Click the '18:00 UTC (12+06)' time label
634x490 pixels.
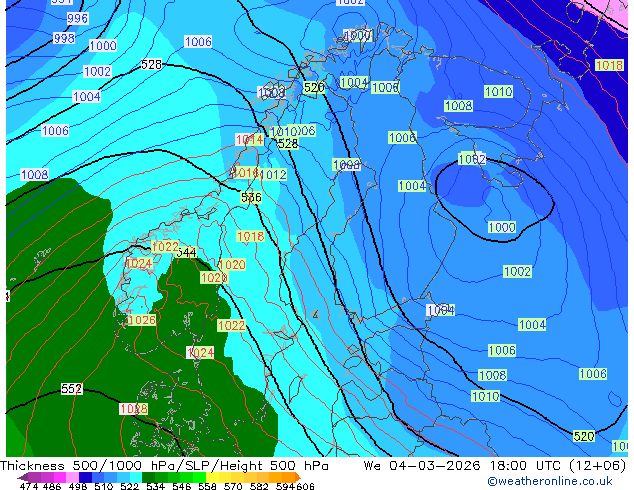pyautogui.click(x=558, y=466)
